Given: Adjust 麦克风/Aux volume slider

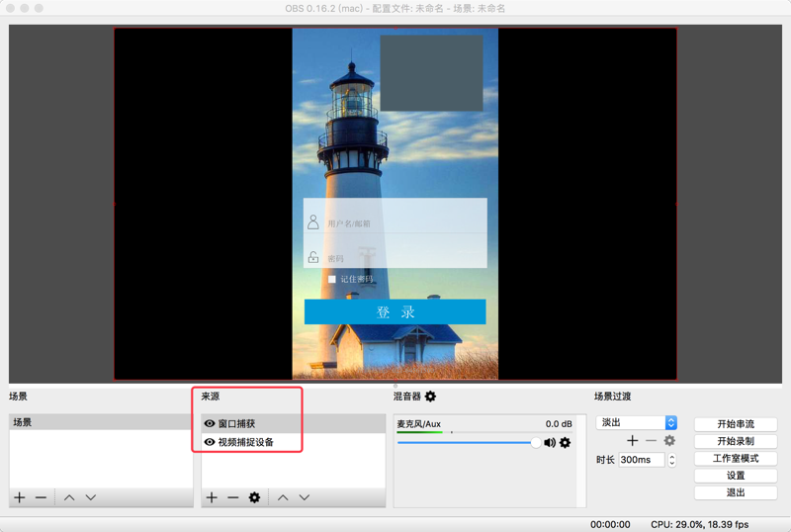Looking at the screenshot, I should pos(467,443).
